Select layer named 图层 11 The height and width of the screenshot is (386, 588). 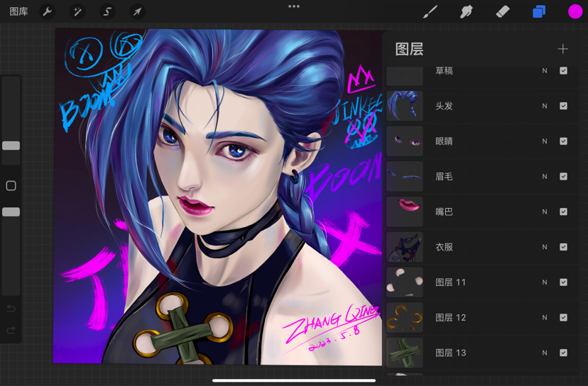(450, 282)
